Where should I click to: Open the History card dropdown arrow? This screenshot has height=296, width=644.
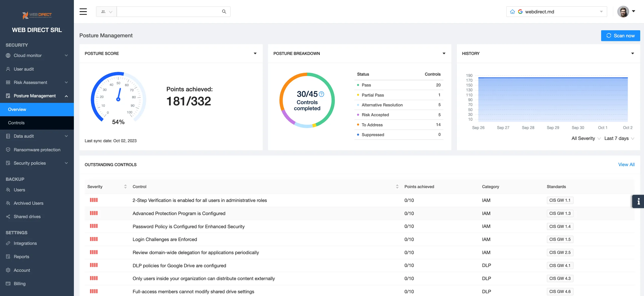pos(633,53)
